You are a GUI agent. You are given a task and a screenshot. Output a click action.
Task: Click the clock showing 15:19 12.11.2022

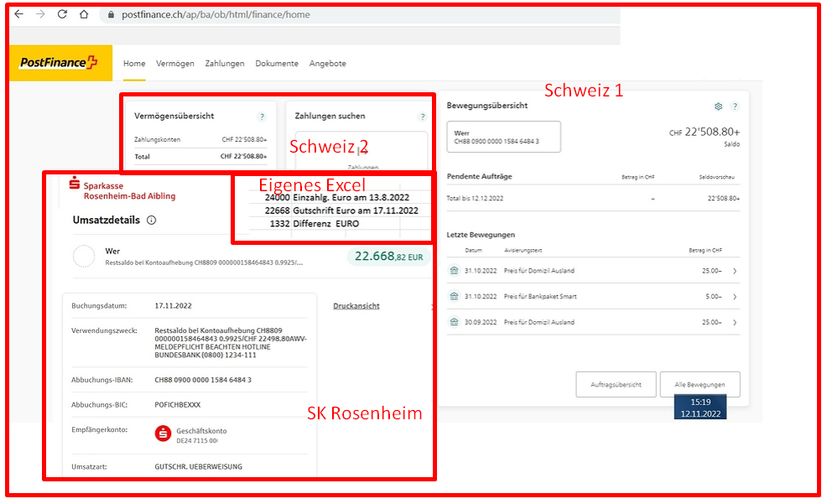click(700, 408)
